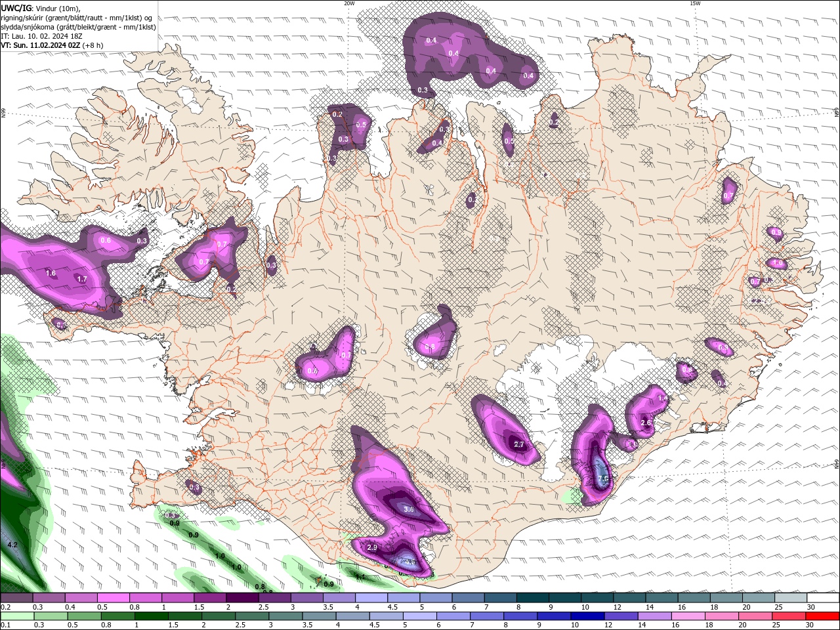Image resolution: width=840 pixels, height=630 pixels.
Task: Pick the violet swatch between 12 and 14 on the lower scale
Action: (621, 616)
